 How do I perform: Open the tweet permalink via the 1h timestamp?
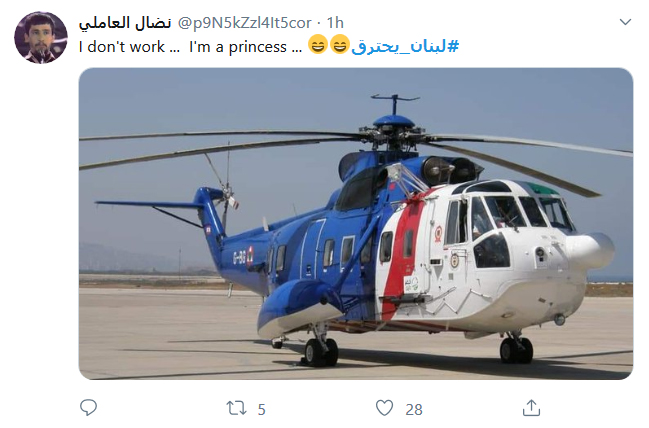click(x=335, y=23)
